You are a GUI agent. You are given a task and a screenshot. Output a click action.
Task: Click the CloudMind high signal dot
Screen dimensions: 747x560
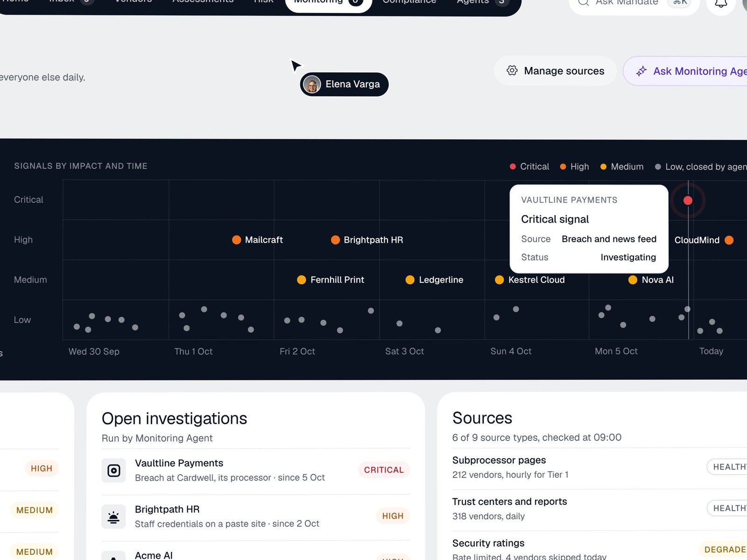click(729, 240)
